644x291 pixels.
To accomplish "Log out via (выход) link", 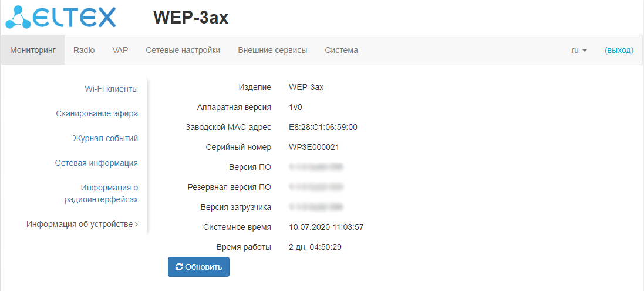I will pos(619,51).
